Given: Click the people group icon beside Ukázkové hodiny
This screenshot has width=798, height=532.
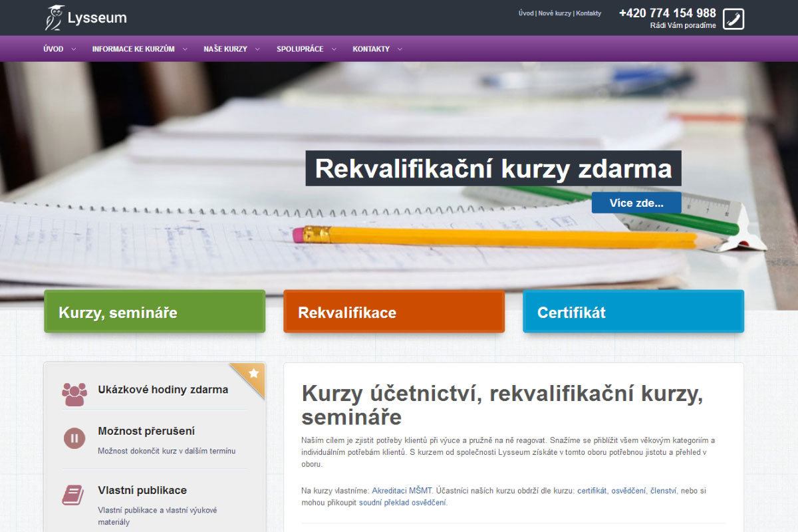Looking at the screenshot, I should click(x=74, y=394).
